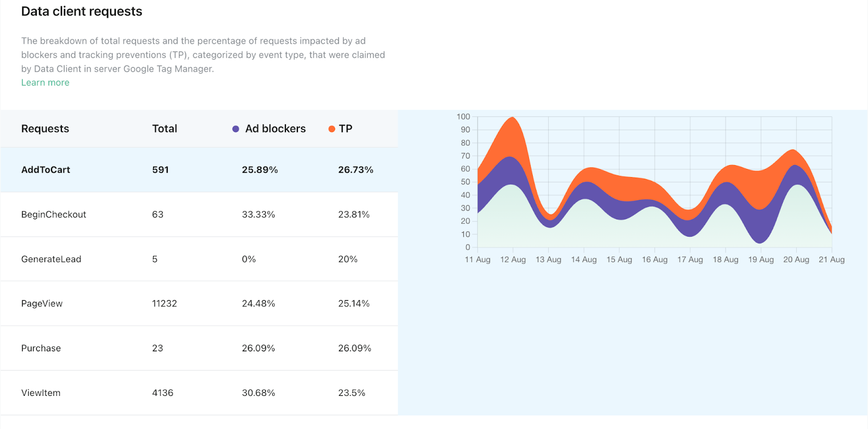Screen dimensions: 868x429
Task: Open the Learn more link
Action: [x=45, y=83]
